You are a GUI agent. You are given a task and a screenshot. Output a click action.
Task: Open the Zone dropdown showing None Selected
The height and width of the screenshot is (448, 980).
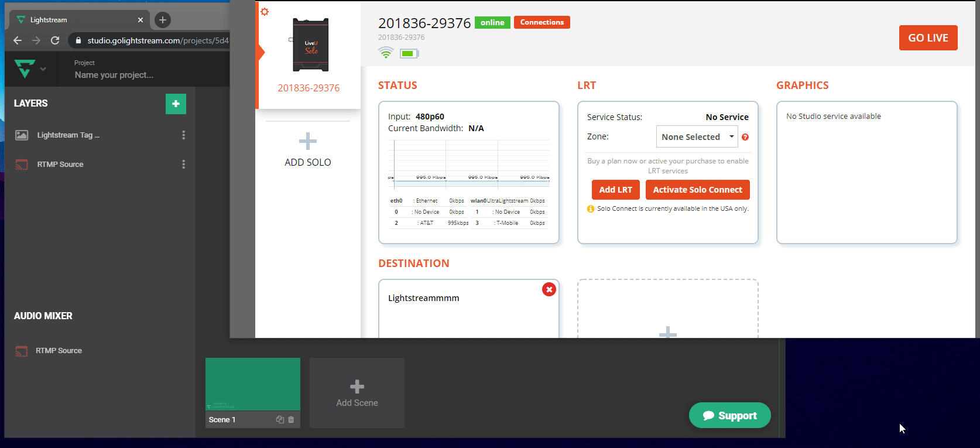tap(697, 136)
